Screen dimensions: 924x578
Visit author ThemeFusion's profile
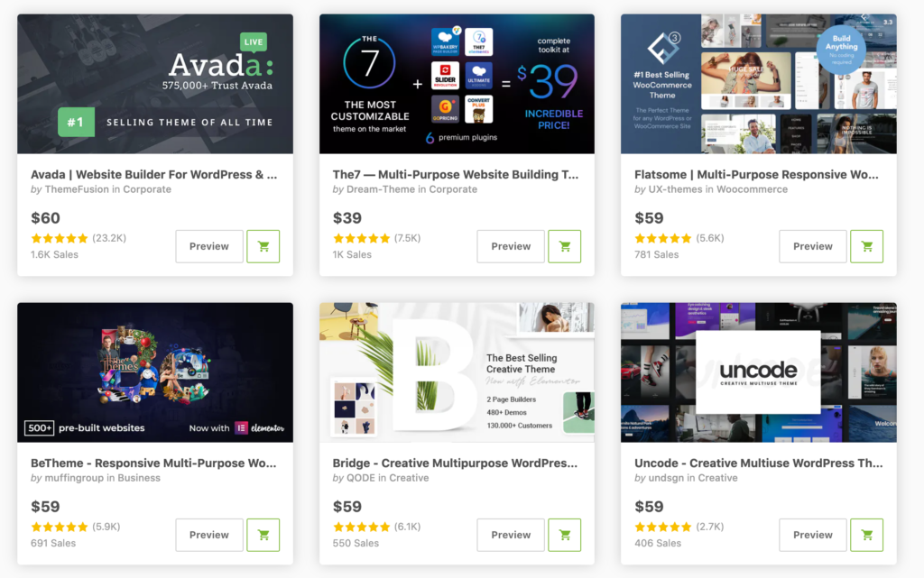click(77, 189)
